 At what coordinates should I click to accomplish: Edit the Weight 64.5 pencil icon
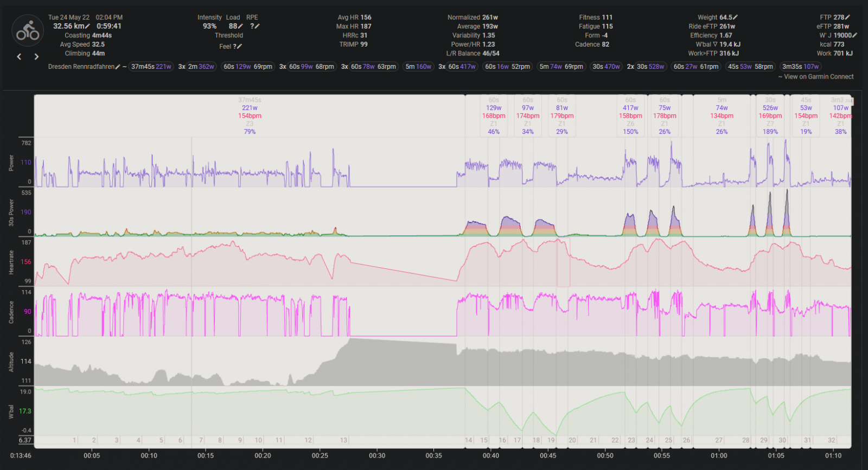click(x=735, y=17)
